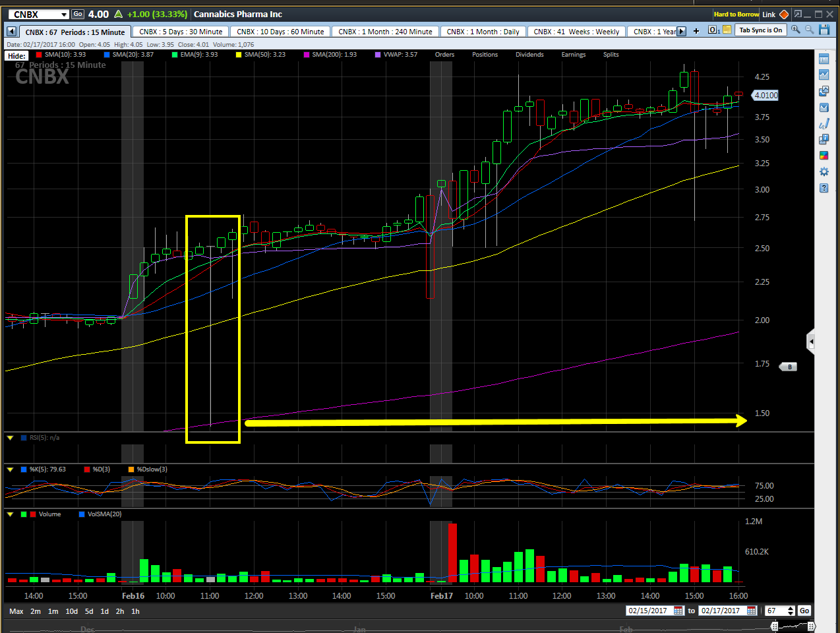This screenshot has width=840, height=633.
Task: Open the color palette icon in sidebar
Action: point(824,156)
